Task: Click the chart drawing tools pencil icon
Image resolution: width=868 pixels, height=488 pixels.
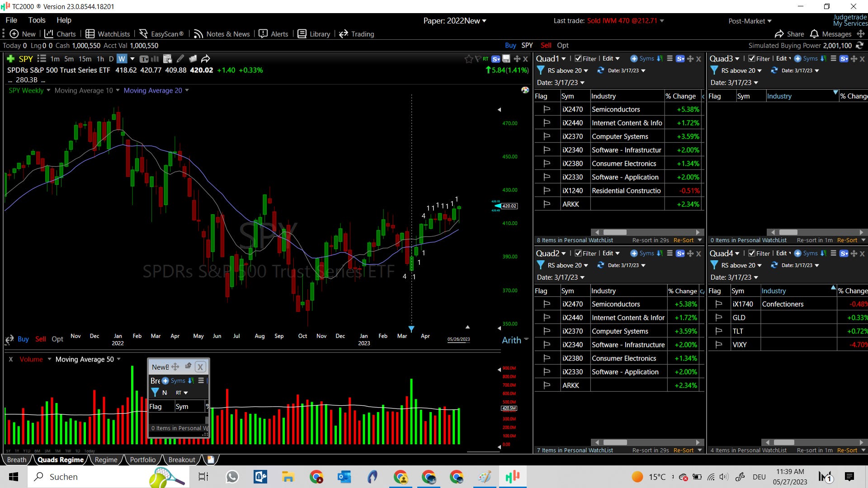Action: pos(180,59)
